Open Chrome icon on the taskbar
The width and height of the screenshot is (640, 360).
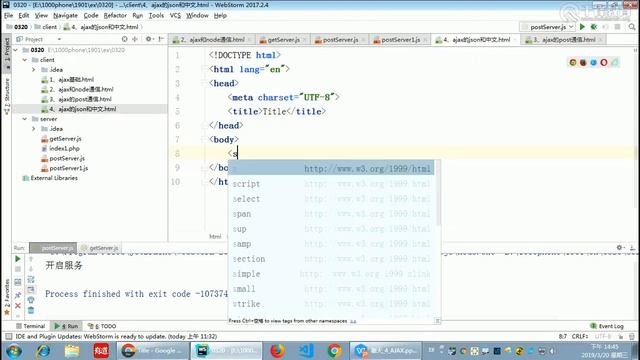tap(334, 351)
